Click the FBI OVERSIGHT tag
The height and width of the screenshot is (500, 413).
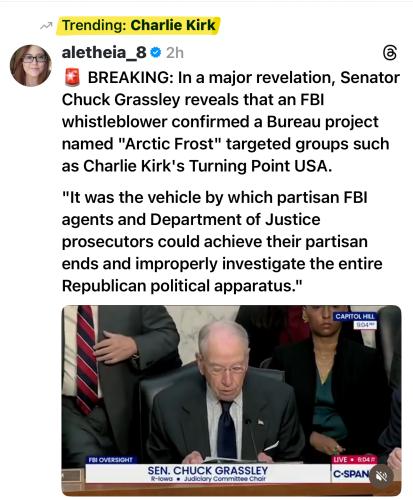(110, 460)
